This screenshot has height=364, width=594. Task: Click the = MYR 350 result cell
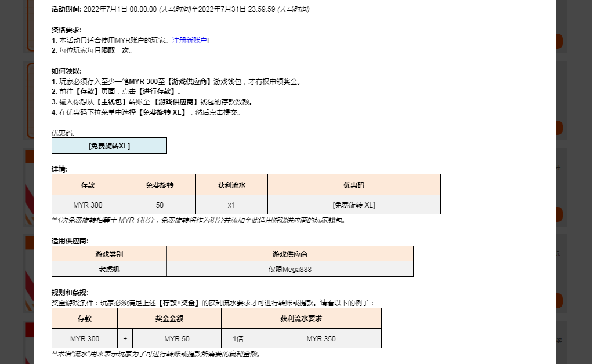pyautogui.click(x=318, y=339)
